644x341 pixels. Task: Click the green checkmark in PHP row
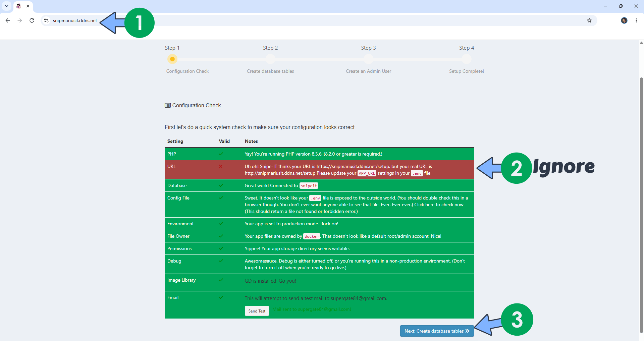(221, 154)
